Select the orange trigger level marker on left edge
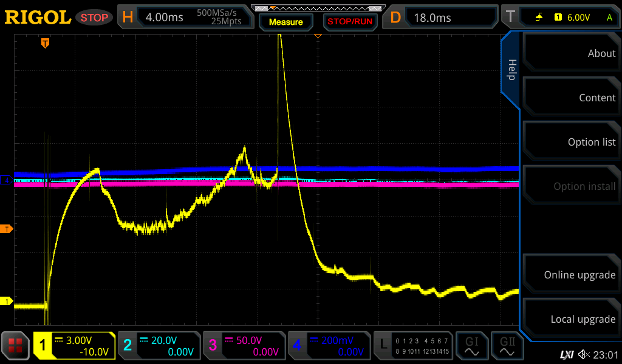The width and height of the screenshot is (622, 364). 7,229
